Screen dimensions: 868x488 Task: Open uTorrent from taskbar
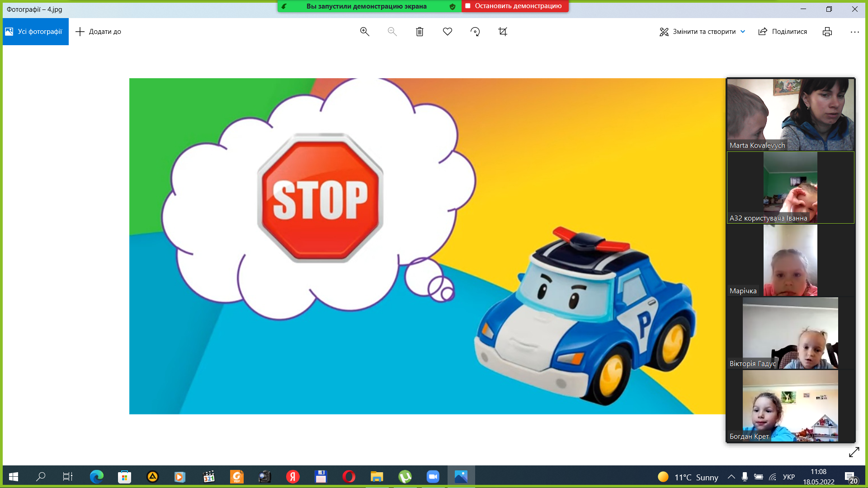tap(405, 477)
